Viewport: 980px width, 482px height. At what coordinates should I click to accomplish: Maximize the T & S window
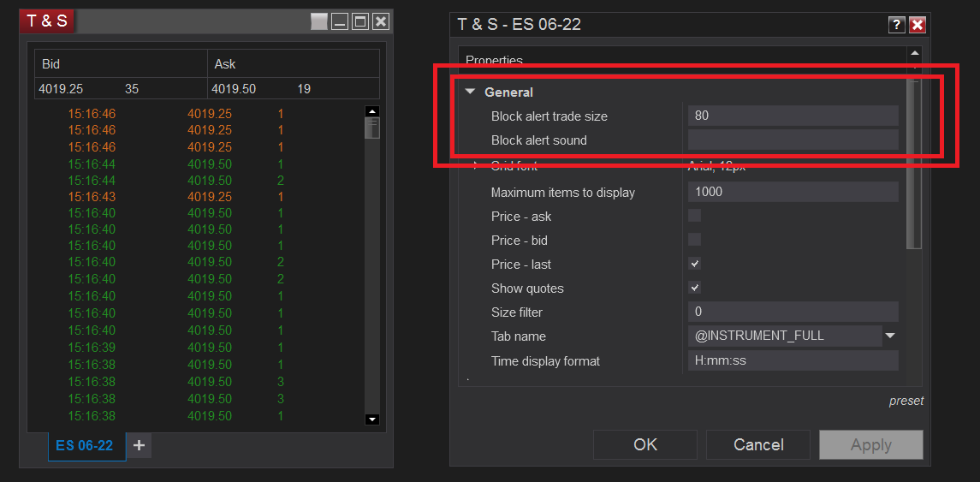(x=360, y=22)
